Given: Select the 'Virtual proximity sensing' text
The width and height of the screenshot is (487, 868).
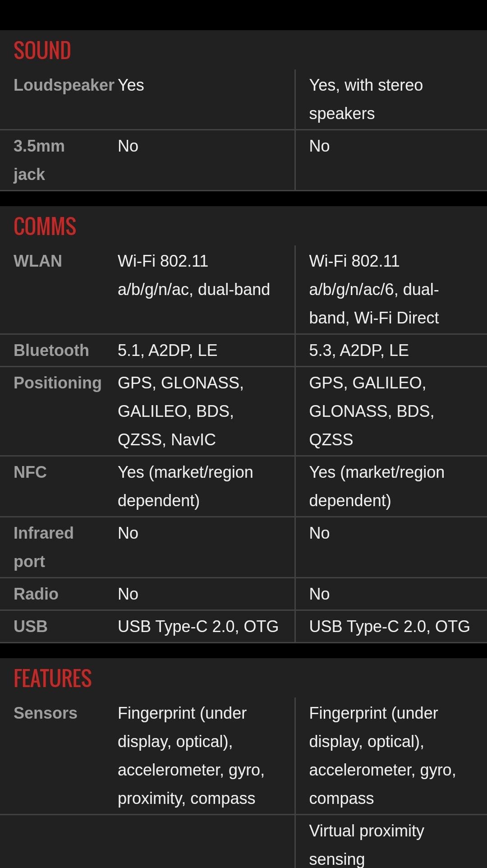Looking at the screenshot, I should pyautogui.click(x=366, y=845).
